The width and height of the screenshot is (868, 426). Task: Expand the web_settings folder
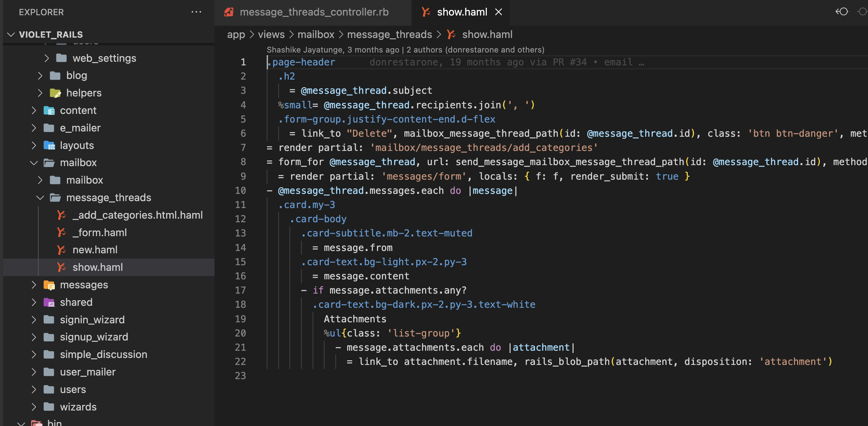click(47, 58)
